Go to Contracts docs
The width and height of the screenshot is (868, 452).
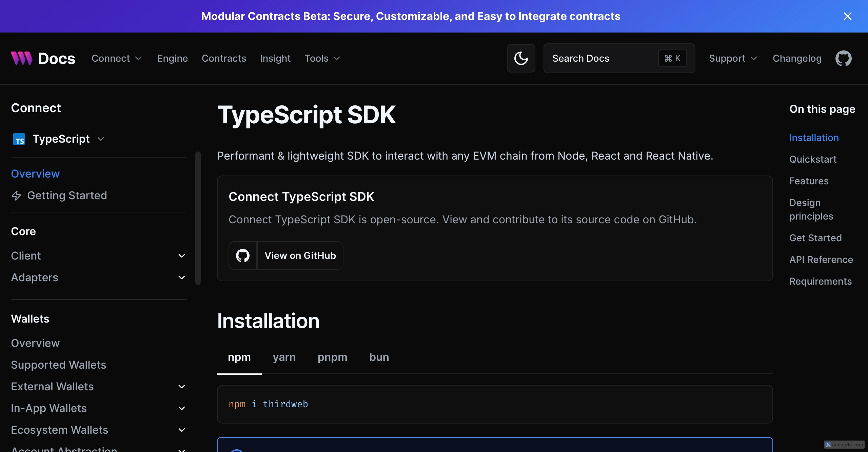click(224, 58)
